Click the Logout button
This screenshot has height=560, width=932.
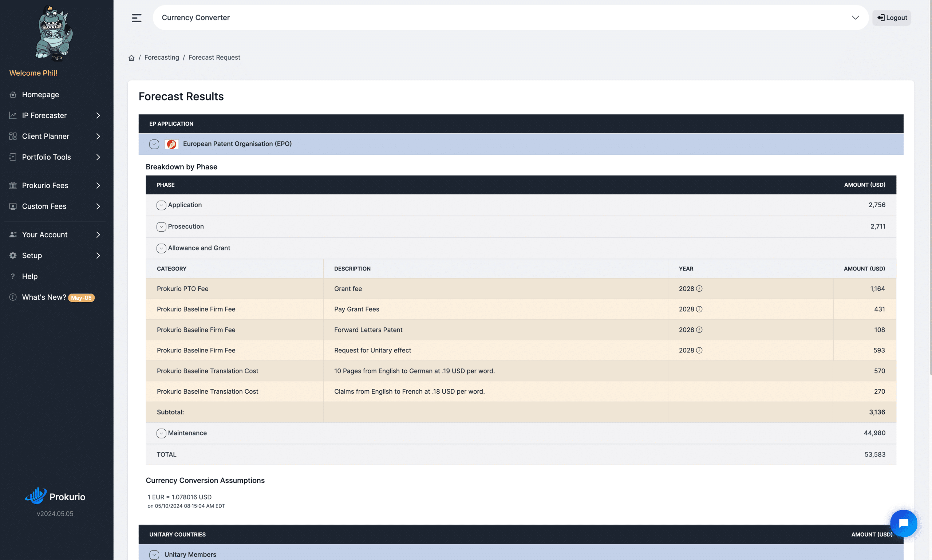click(x=892, y=18)
